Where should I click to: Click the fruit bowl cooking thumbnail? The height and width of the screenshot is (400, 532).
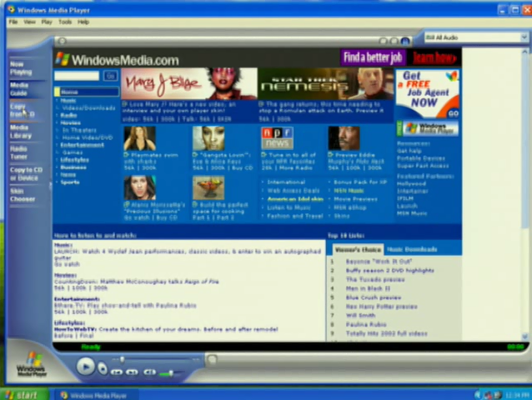tap(208, 187)
